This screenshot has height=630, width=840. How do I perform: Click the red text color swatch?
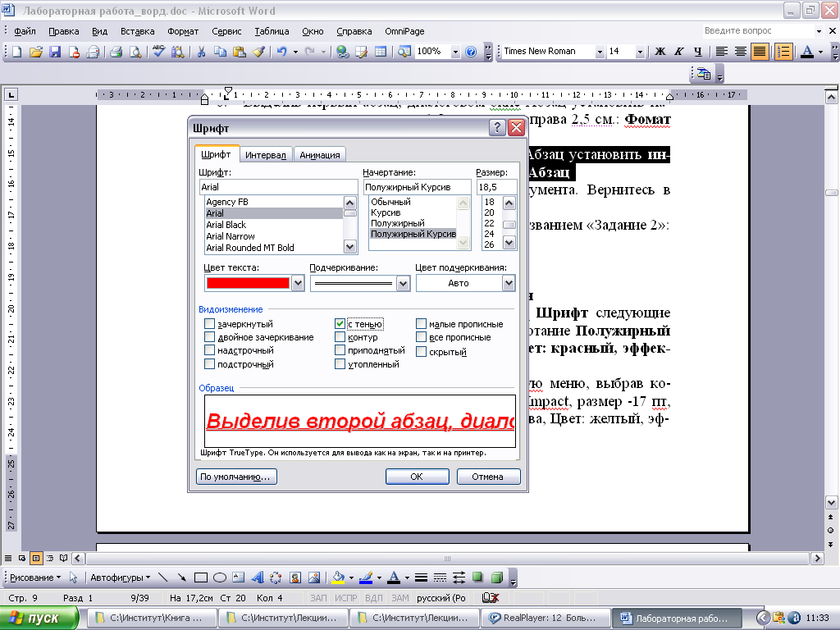pos(248,283)
